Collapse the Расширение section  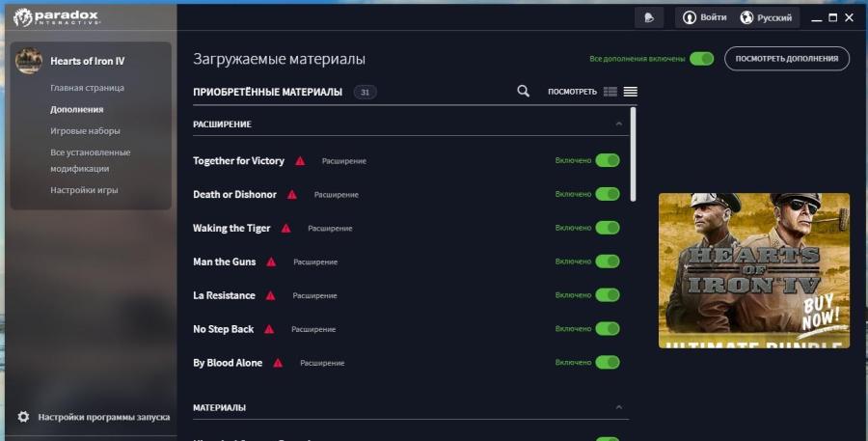coord(618,124)
